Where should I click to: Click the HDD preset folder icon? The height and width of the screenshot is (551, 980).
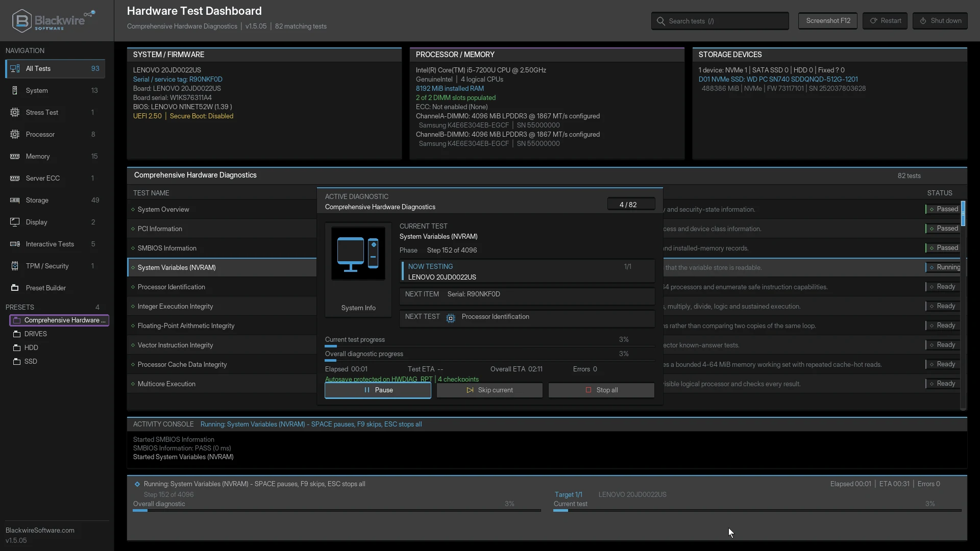pyautogui.click(x=17, y=348)
